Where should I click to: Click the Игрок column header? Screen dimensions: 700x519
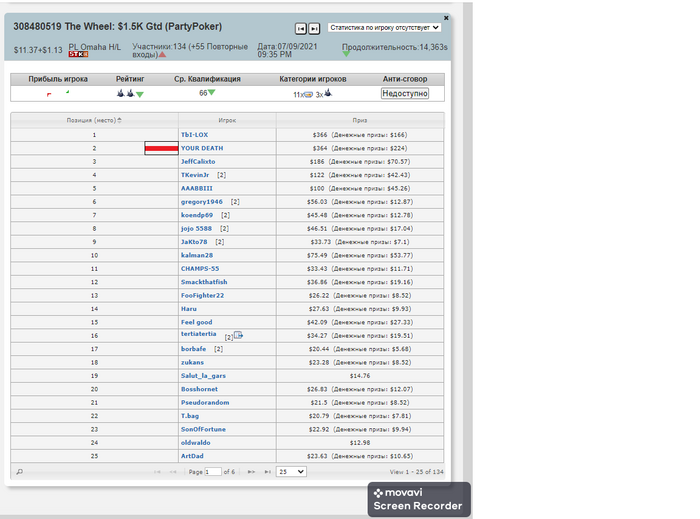pyautogui.click(x=227, y=120)
